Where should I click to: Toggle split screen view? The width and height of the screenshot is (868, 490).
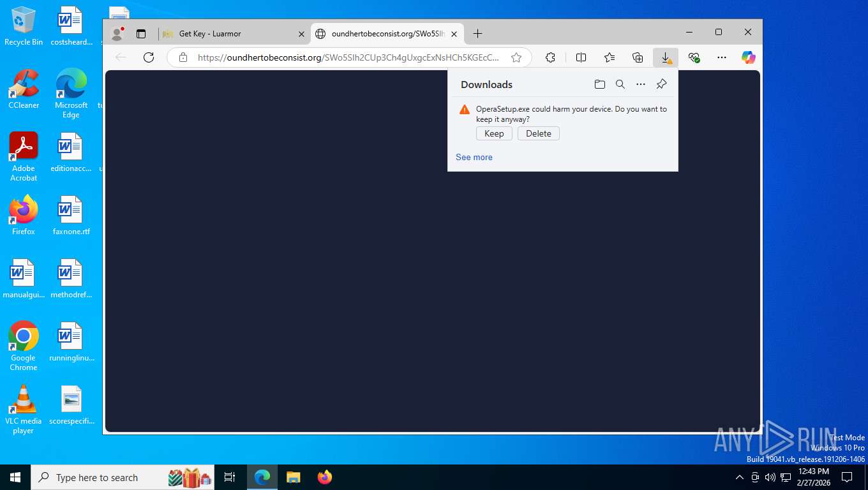(x=581, y=57)
